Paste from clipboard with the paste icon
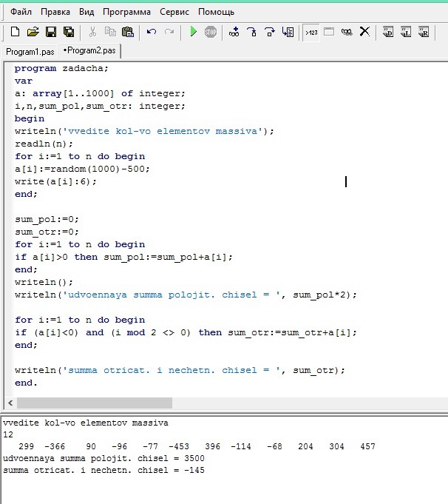 coord(128,32)
